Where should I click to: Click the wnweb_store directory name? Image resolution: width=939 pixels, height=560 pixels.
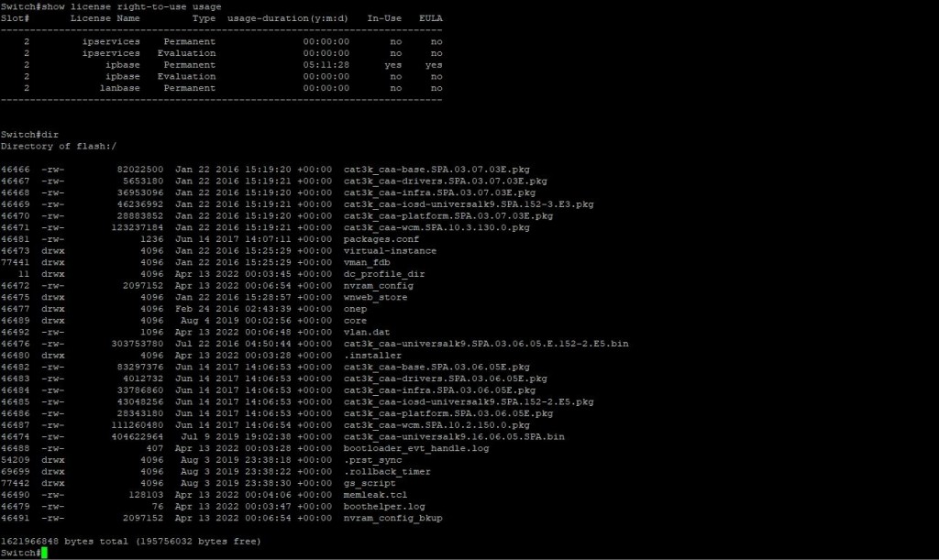[x=375, y=297]
